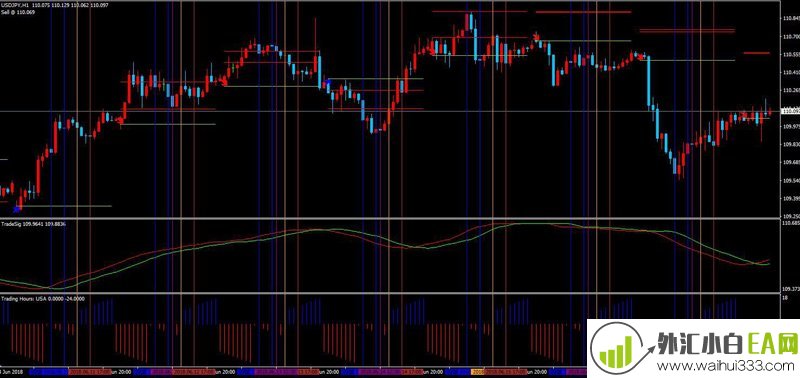The image size is (800, 378).
Task: Click the Trading Hours scale value 18
Action: (x=785, y=298)
